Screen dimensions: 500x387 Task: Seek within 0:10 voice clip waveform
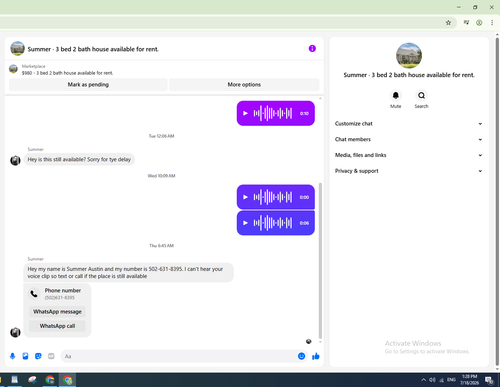(x=273, y=113)
